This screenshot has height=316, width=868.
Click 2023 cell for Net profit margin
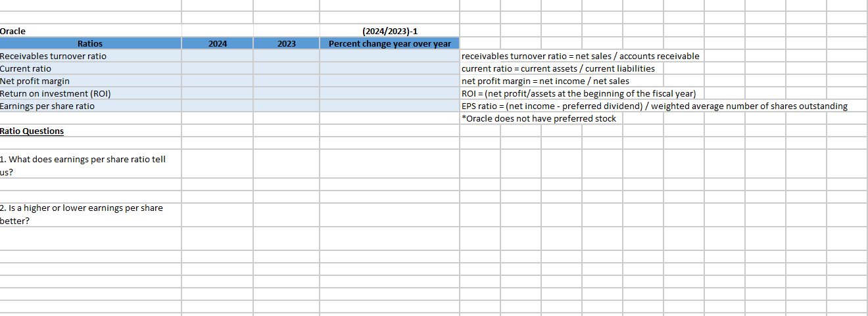(286, 81)
